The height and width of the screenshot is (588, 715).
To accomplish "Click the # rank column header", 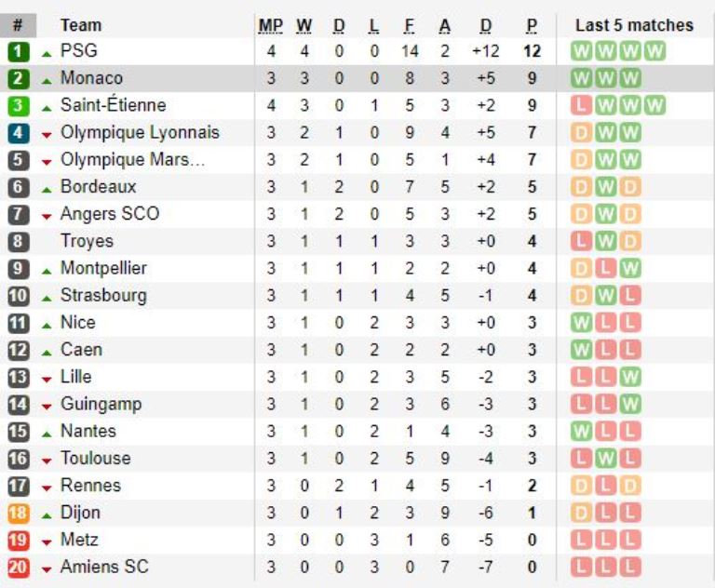I will point(19,25).
